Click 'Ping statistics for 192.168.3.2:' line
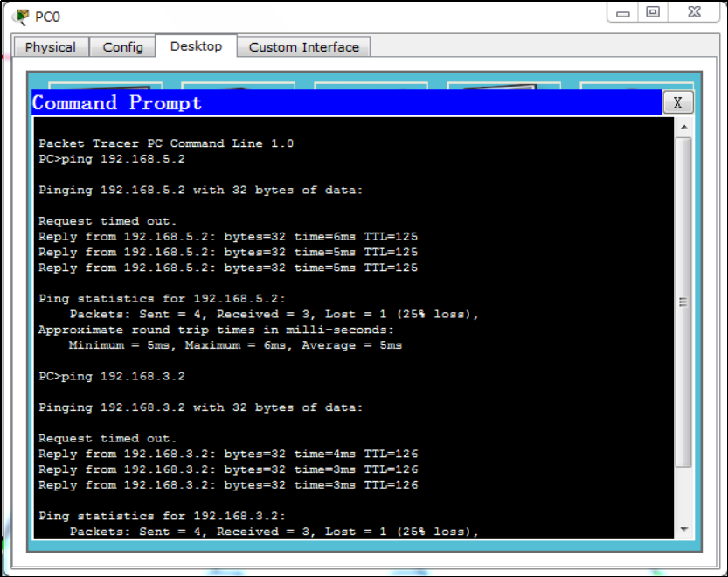 tap(162, 516)
